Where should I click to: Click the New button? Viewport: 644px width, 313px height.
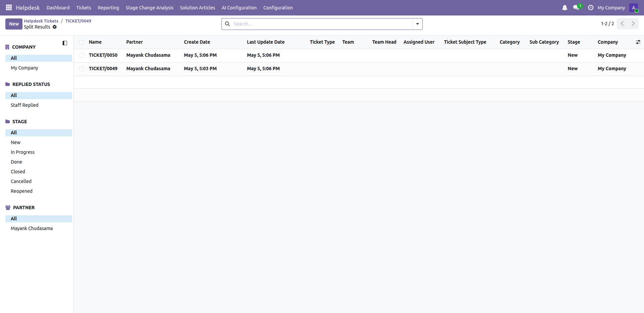pos(14,24)
